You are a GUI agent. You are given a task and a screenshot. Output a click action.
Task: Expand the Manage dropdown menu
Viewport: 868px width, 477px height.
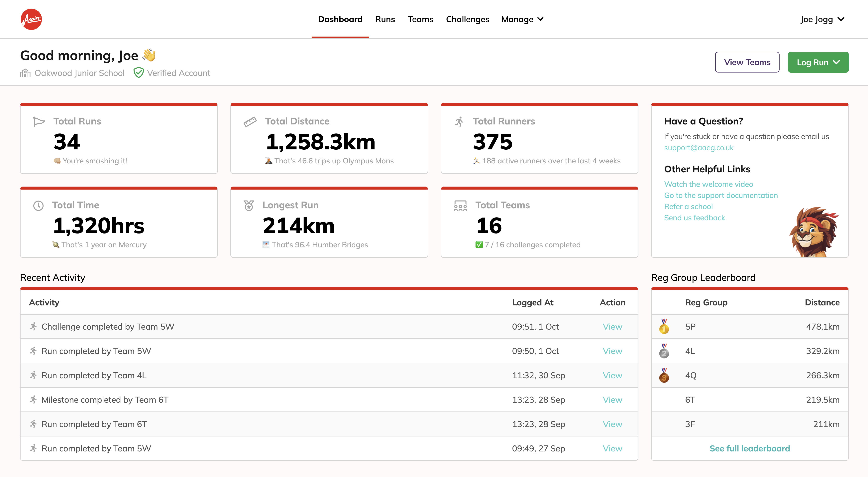(x=522, y=19)
